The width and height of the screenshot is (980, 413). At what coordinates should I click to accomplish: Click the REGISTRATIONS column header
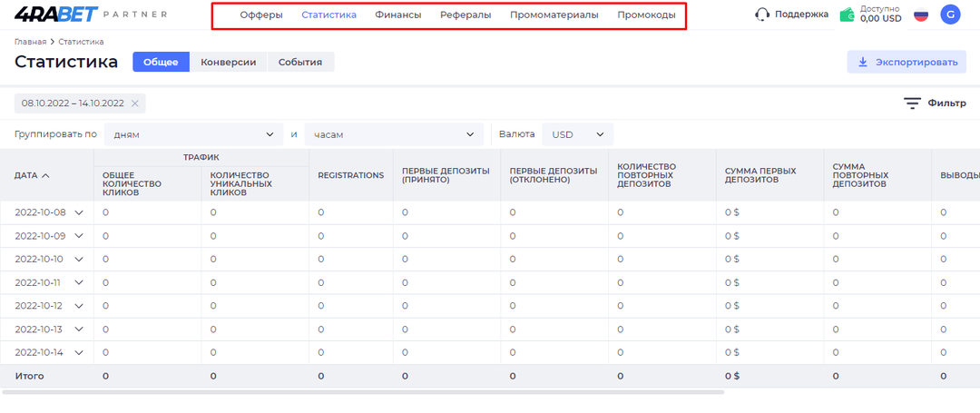[350, 175]
